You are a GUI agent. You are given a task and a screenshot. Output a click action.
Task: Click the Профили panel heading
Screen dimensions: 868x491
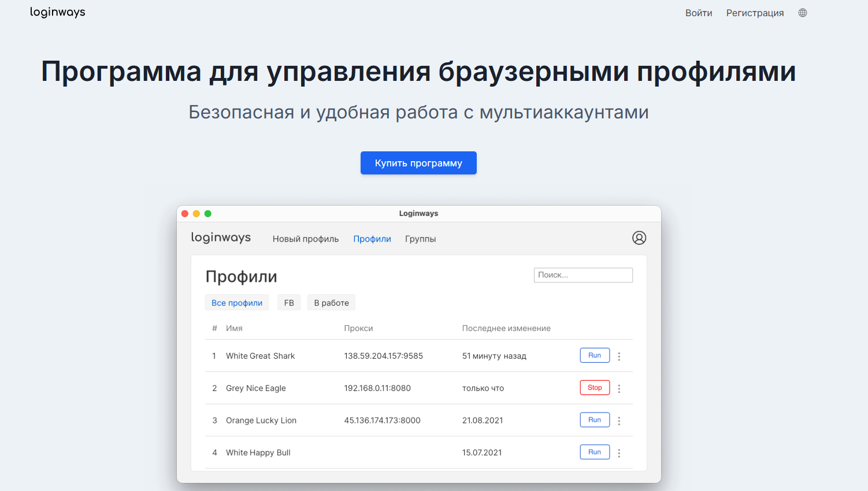pyautogui.click(x=242, y=277)
